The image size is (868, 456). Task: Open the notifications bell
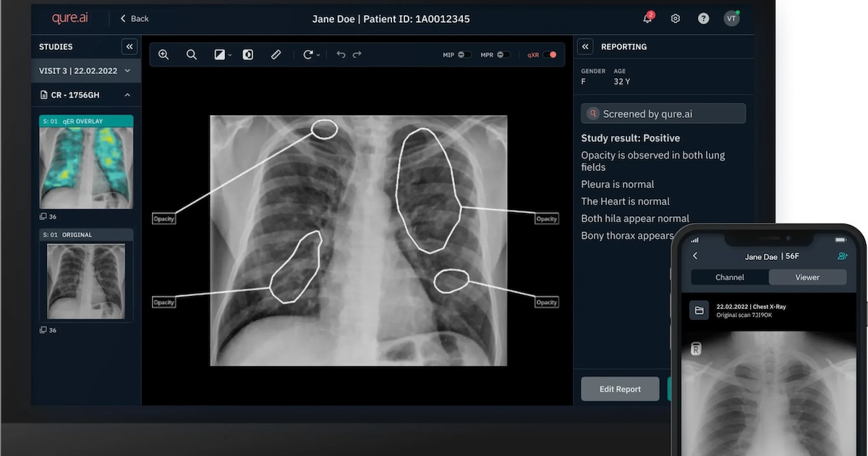(x=647, y=18)
